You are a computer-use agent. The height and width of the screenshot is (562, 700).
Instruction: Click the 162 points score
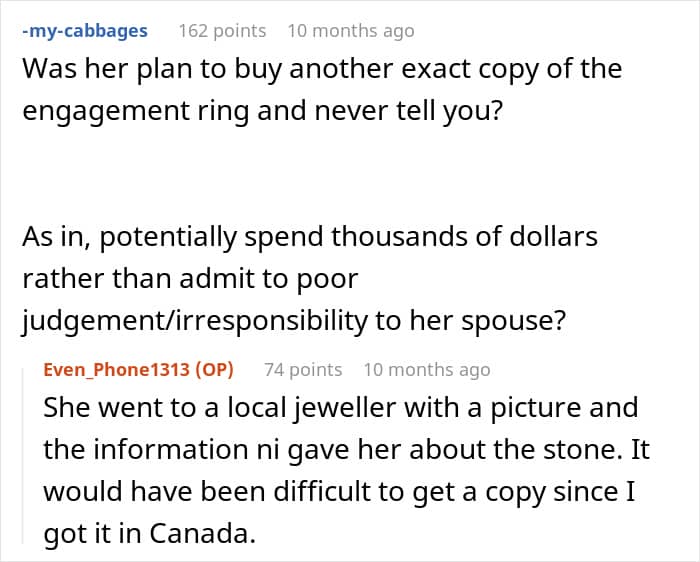pos(222,31)
